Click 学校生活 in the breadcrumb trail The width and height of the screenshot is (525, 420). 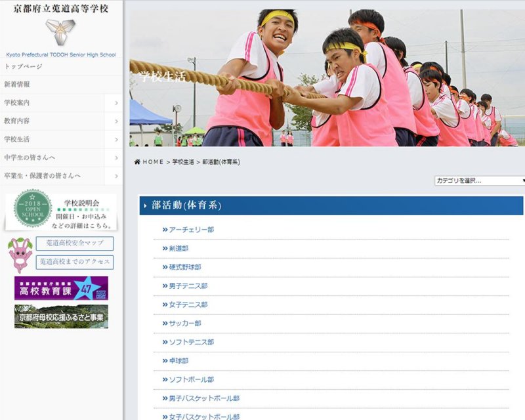tap(183, 162)
